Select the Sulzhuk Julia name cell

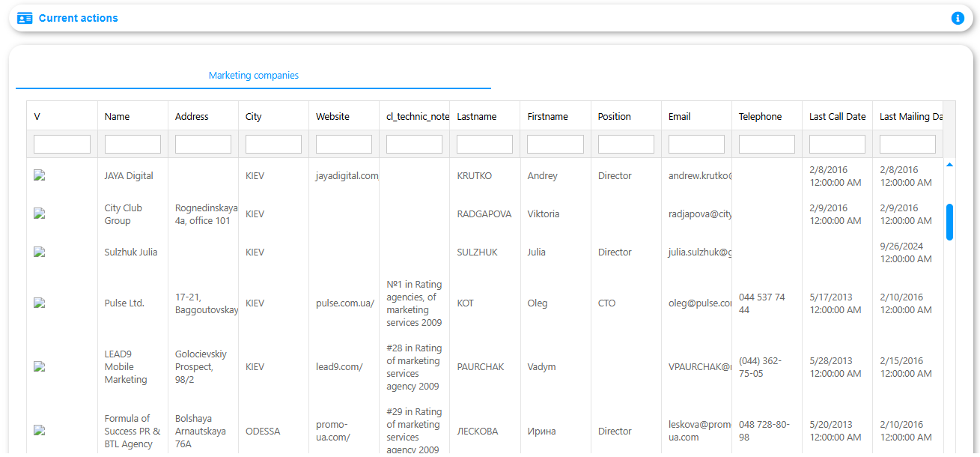pyautogui.click(x=131, y=252)
